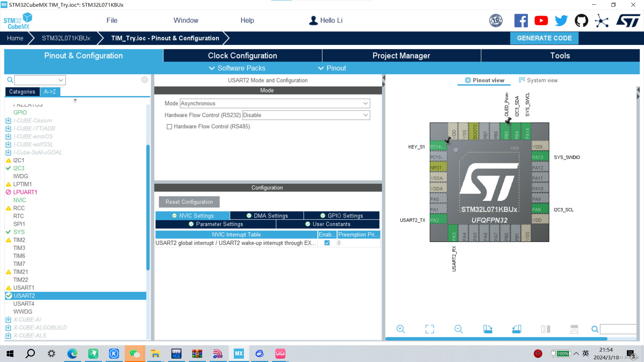Collapse the category list with the small arrow

(x=75, y=100)
